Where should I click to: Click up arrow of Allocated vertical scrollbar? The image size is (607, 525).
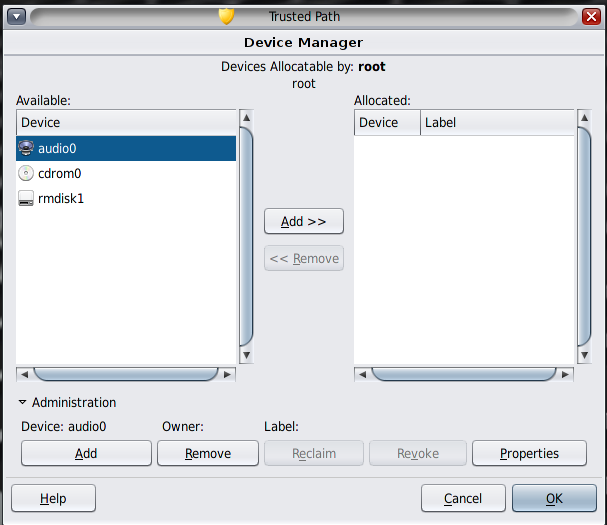pyautogui.click(x=584, y=117)
